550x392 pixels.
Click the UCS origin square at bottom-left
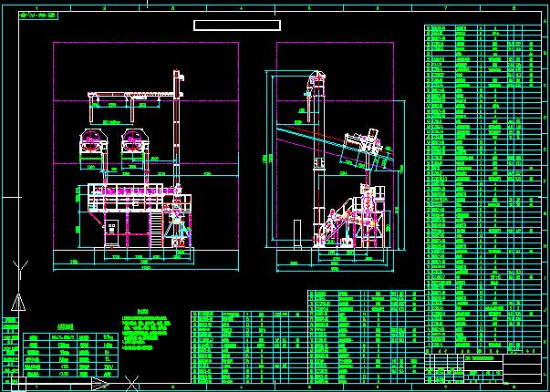[x=18, y=383]
